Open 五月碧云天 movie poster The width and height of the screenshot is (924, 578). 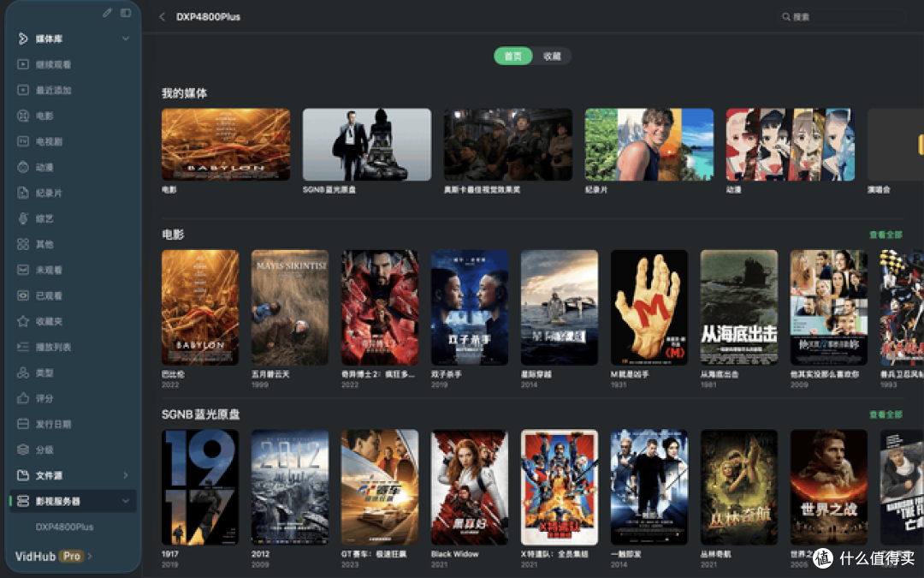click(x=290, y=307)
